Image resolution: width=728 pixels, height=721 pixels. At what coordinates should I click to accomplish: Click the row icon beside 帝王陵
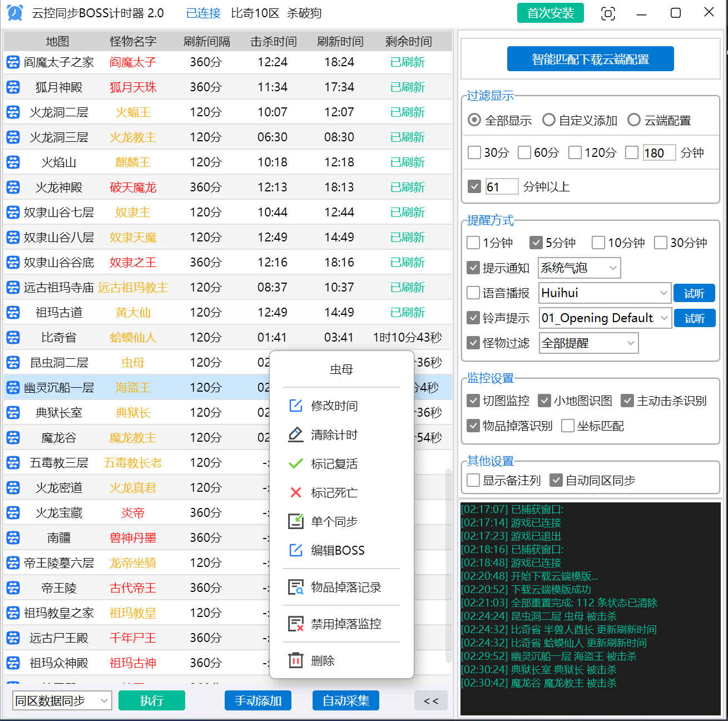pos(13,588)
